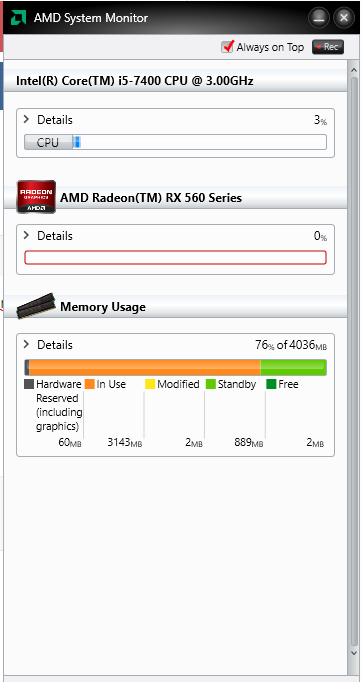This screenshot has height=682, width=362.
Task: Minimize the AMD System Monitor window
Action: coord(319,18)
